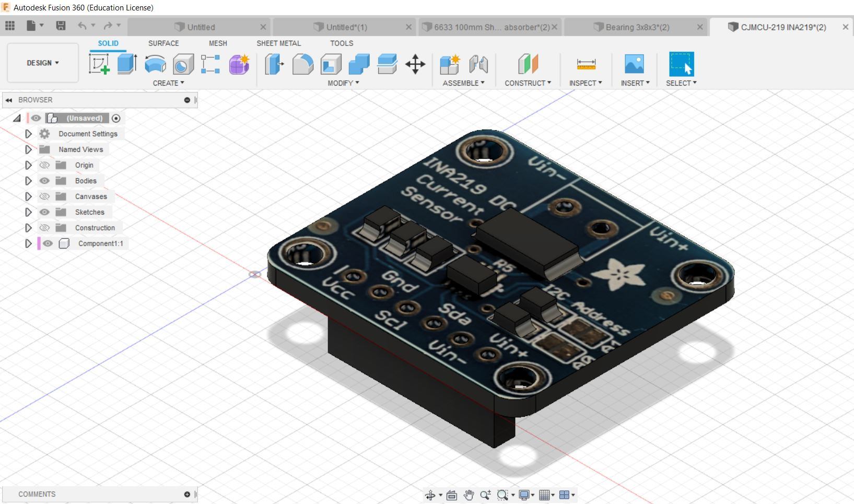Open the INSPECT dropdown menu
The height and width of the screenshot is (504, 854).
(586, 83)
